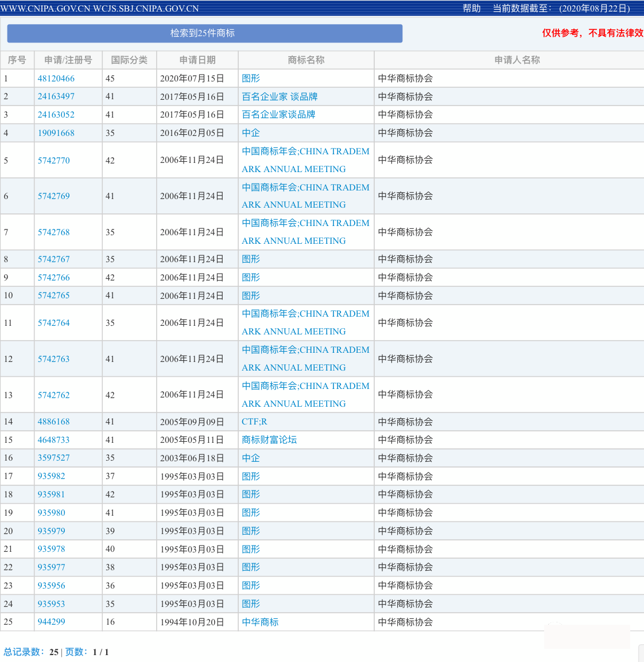Open the 帮助 help link

click(471, 8)
